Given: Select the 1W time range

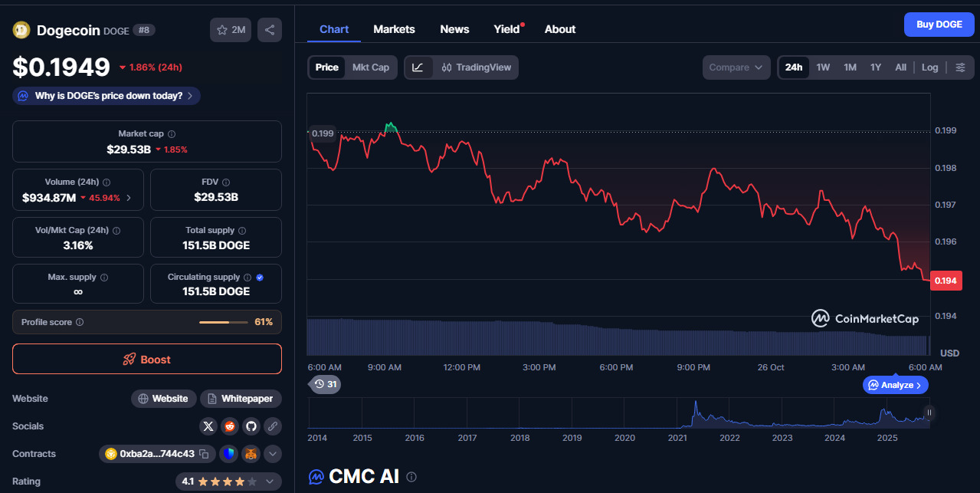Looking at the screenshot, I should click(x=823, y=67).
